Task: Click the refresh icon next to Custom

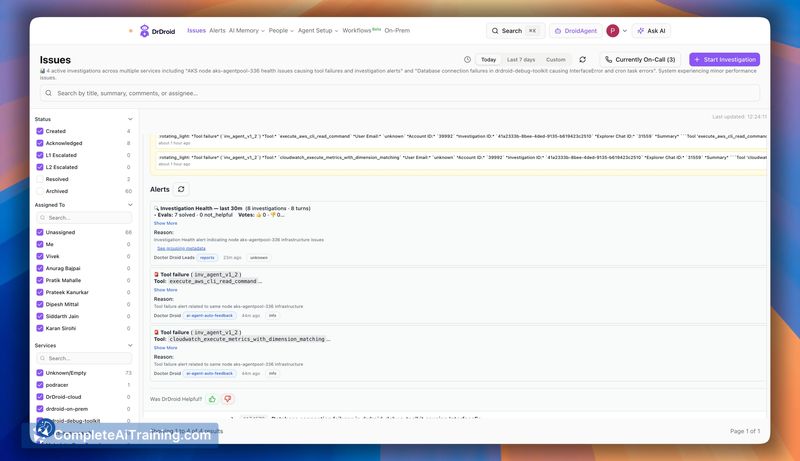Action: pos(583,60)
